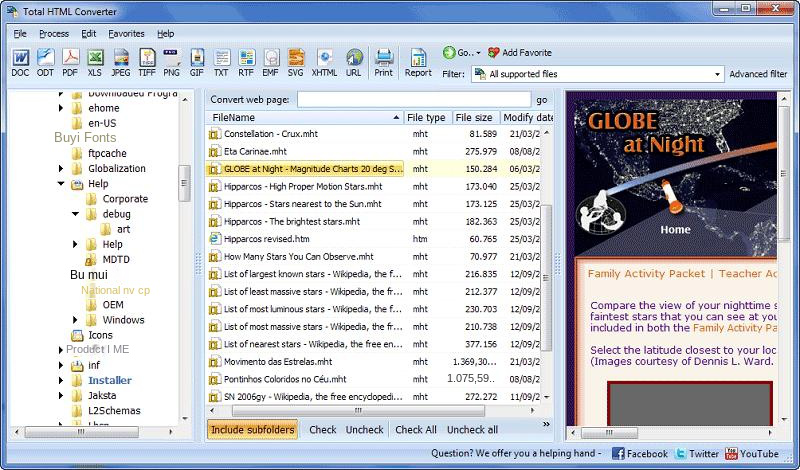800x470 pixels.
Task: Click the JPEG conversion button
Action: 121,61
